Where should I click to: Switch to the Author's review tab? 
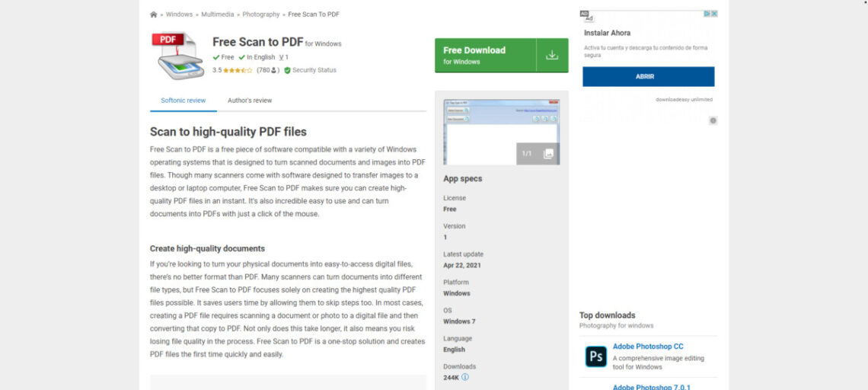(250, 101)
